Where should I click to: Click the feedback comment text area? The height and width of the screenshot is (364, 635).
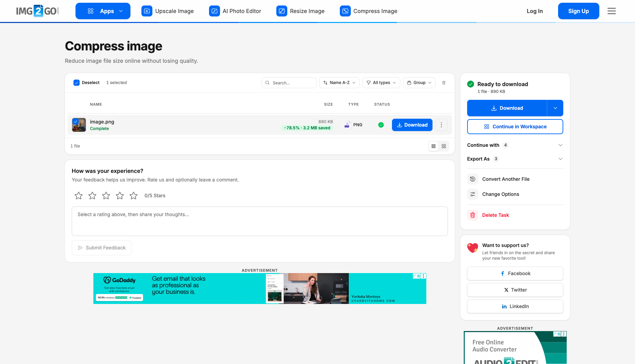point(260,221)
